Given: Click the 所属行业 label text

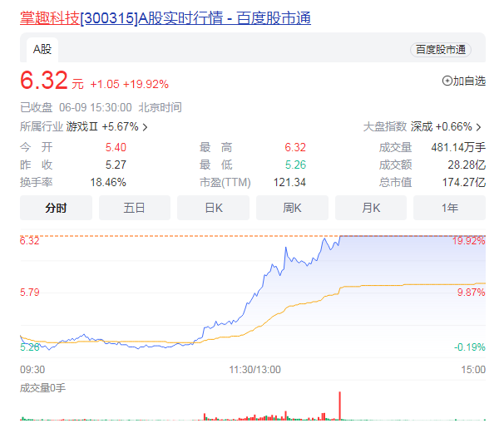Looking at the screenshot, I should [42, 127].
